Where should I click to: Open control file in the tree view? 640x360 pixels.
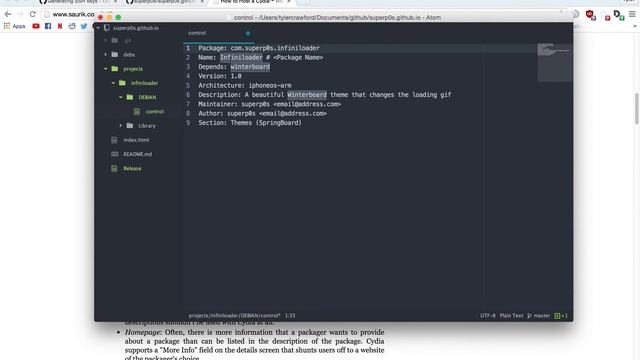click(155, 111)
